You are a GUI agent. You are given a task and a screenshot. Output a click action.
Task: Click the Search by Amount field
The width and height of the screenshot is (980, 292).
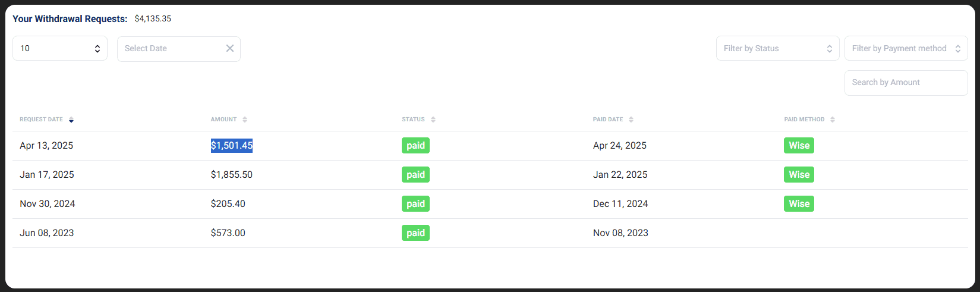pos(906,83)
